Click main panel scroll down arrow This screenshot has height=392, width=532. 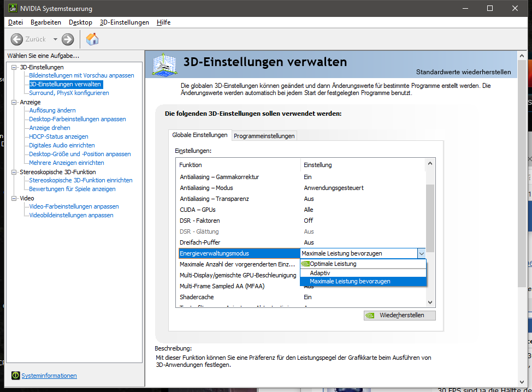pos(522,382)
